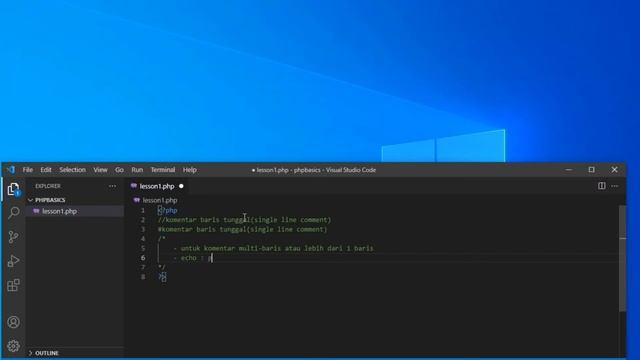Open the Go menu

(x=119, y=170)
